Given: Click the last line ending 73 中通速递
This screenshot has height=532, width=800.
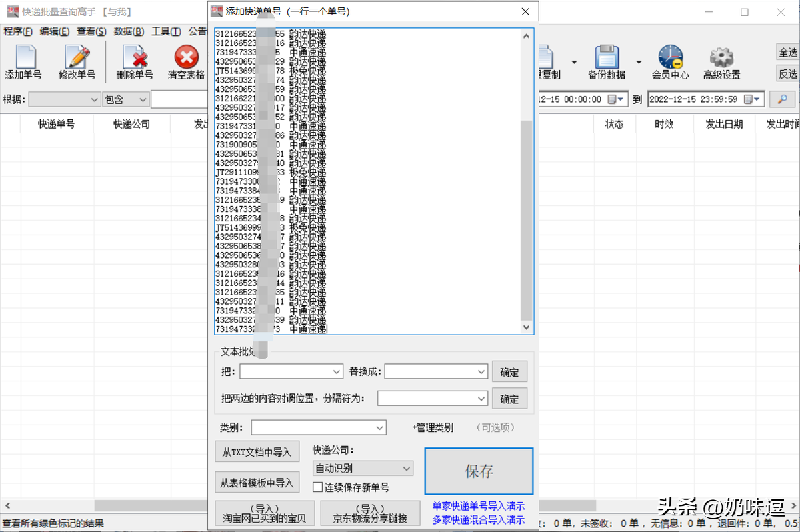Looking at the screenshot, I should pos(271,329).
